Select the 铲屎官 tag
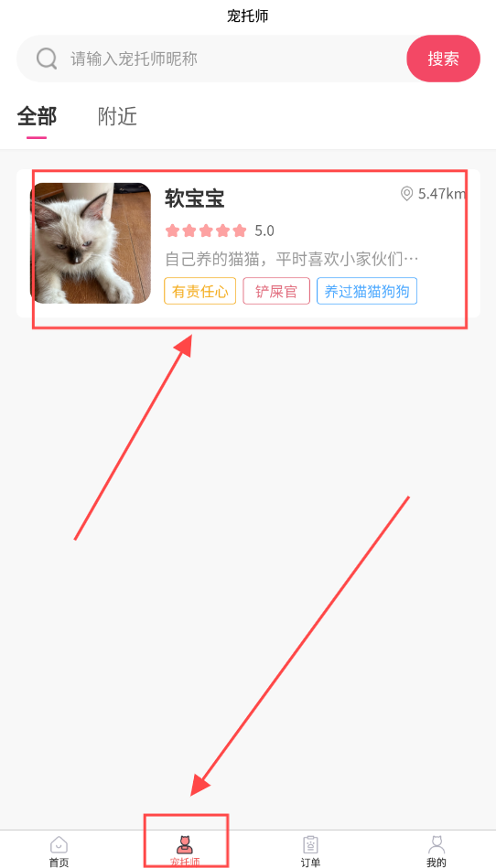This screenshot has width=496, height=868. point(276,291)
